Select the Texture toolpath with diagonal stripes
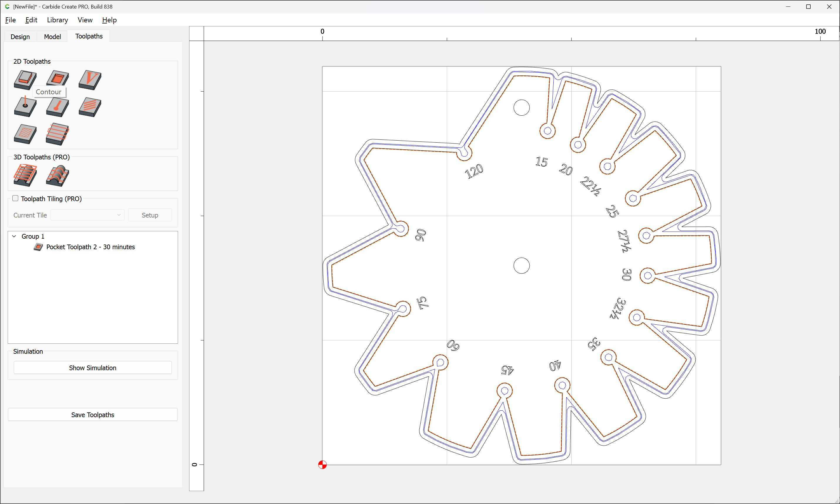 (x=90, y=107)
